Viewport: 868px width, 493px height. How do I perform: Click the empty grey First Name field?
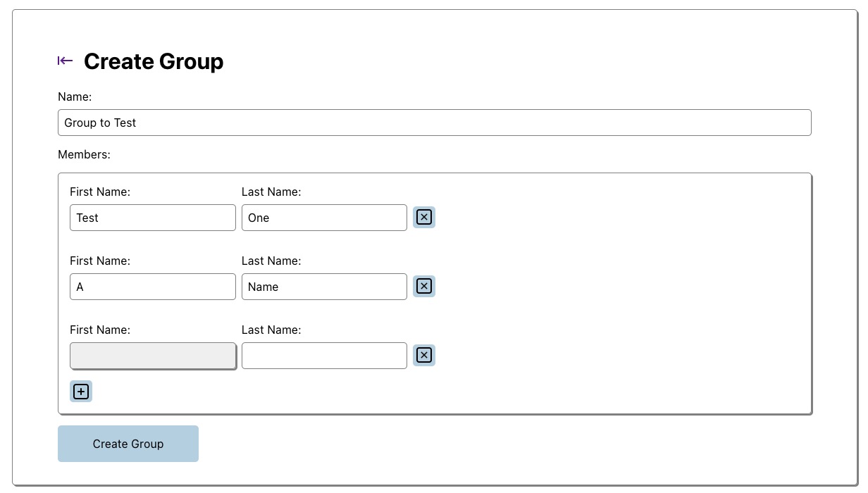tap(152, 356)
